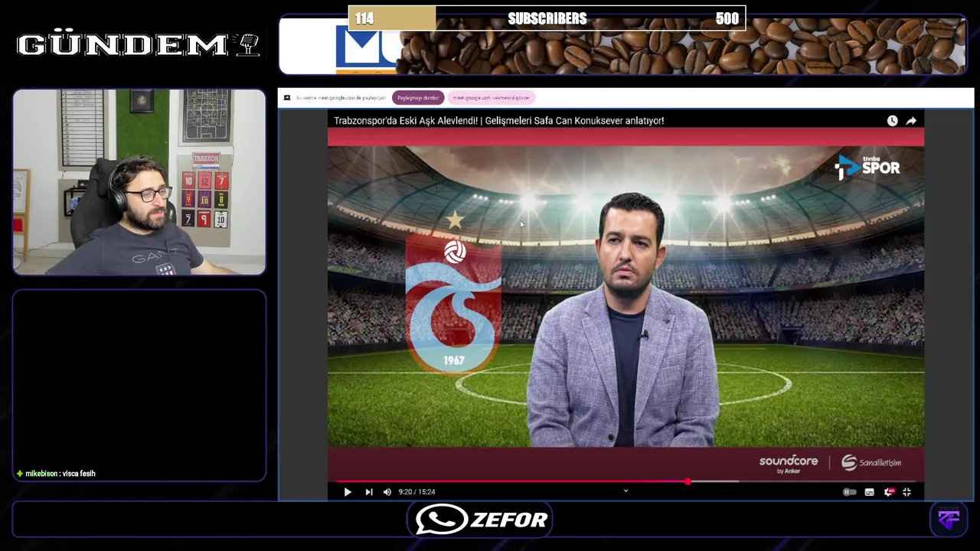Expand the chevron below the progress bar

pos(626,491)
